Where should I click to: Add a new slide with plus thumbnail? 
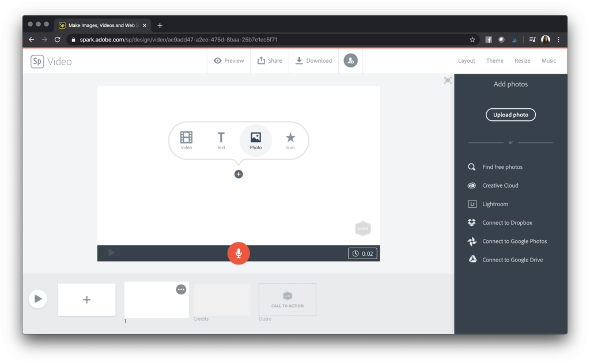coord(86,299)
